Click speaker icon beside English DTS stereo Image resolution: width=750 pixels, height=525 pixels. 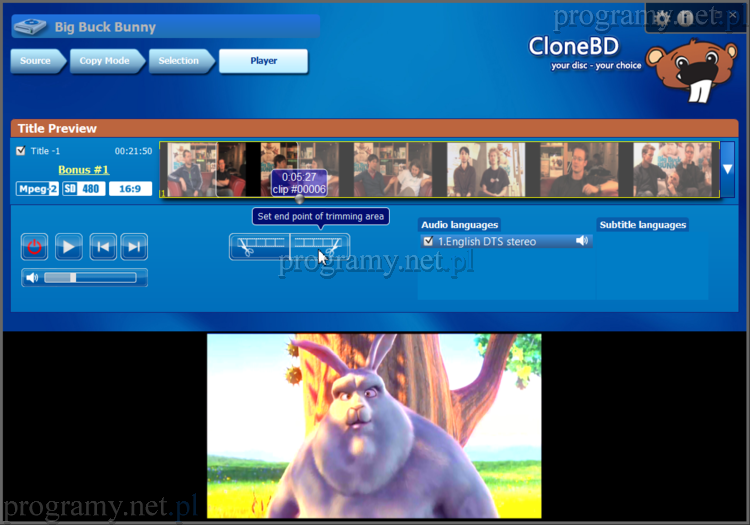tap(582, 241)
